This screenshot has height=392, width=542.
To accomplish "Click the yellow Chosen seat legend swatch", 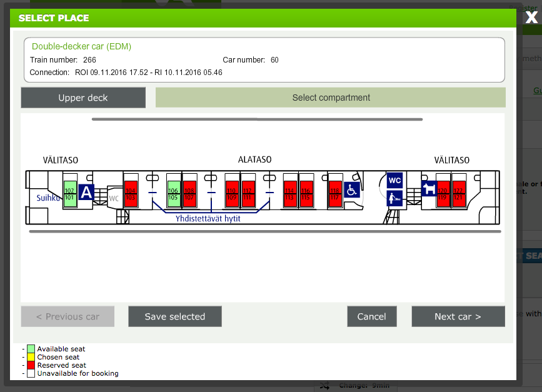I will 31,357.
